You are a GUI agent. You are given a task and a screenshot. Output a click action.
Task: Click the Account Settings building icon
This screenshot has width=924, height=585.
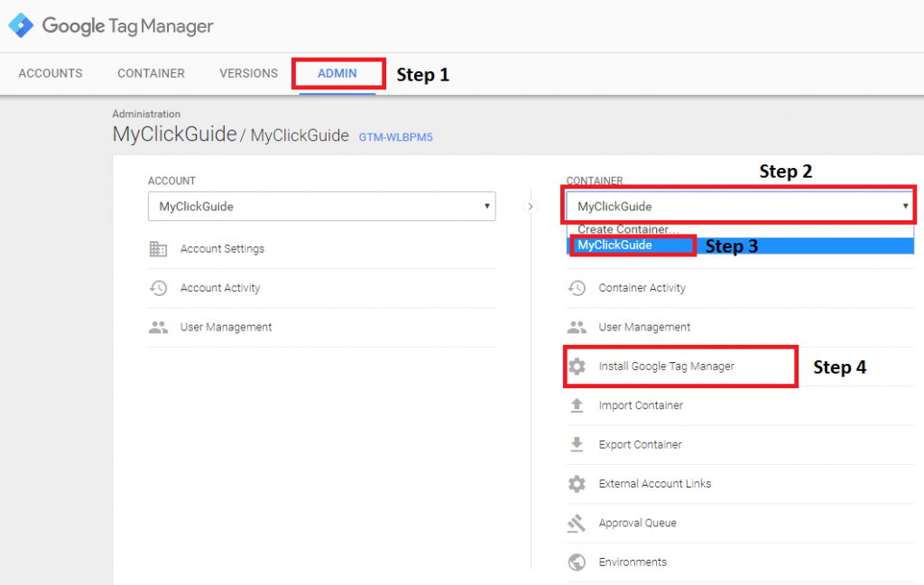pos(158,249)
